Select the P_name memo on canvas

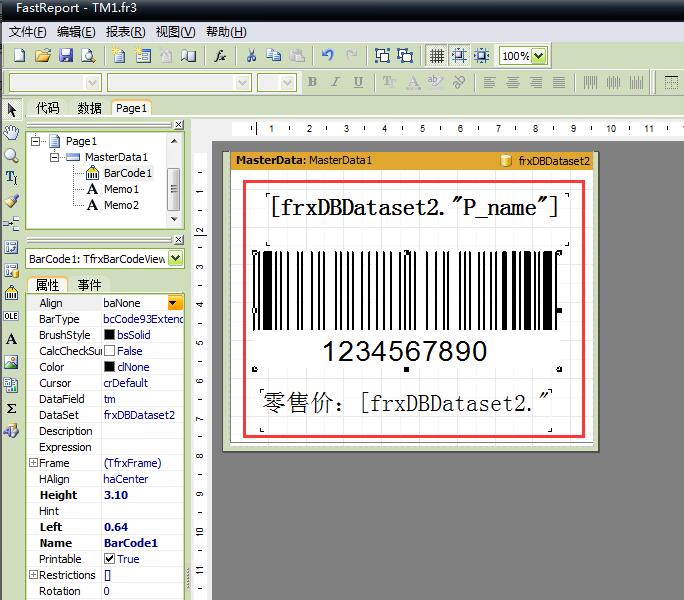[417, 219]
